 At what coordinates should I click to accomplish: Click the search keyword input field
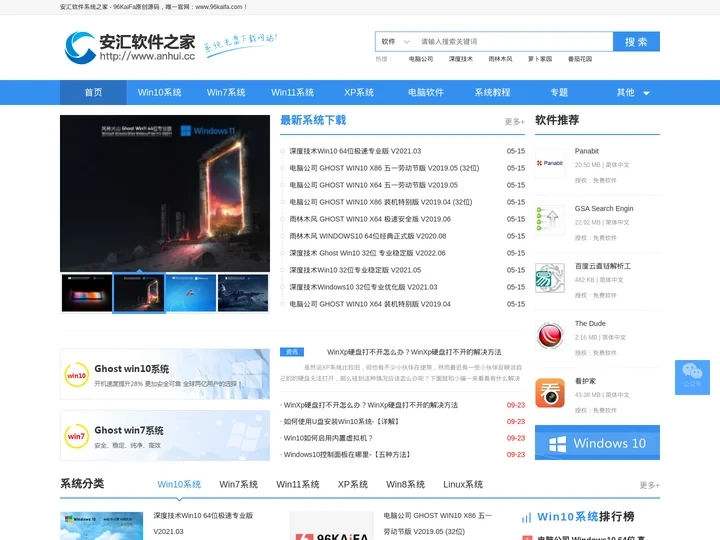tap(514, 41)
